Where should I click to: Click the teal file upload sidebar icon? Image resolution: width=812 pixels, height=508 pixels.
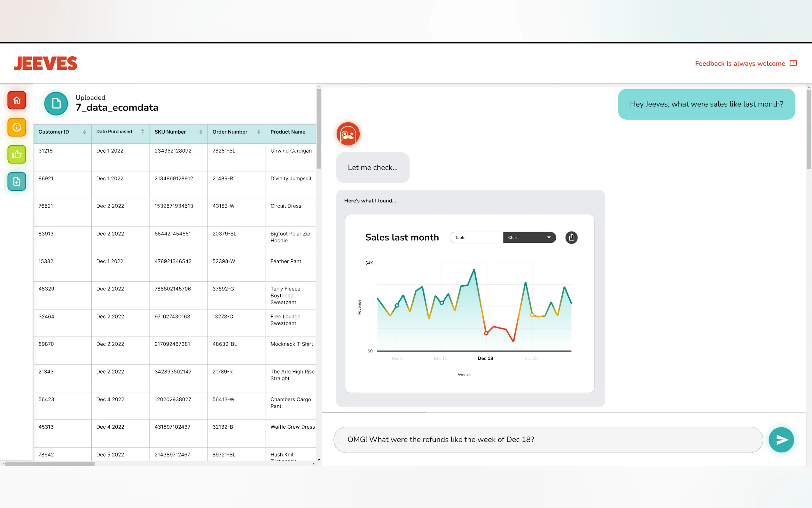pyautogui.click(x=17, y=182)
